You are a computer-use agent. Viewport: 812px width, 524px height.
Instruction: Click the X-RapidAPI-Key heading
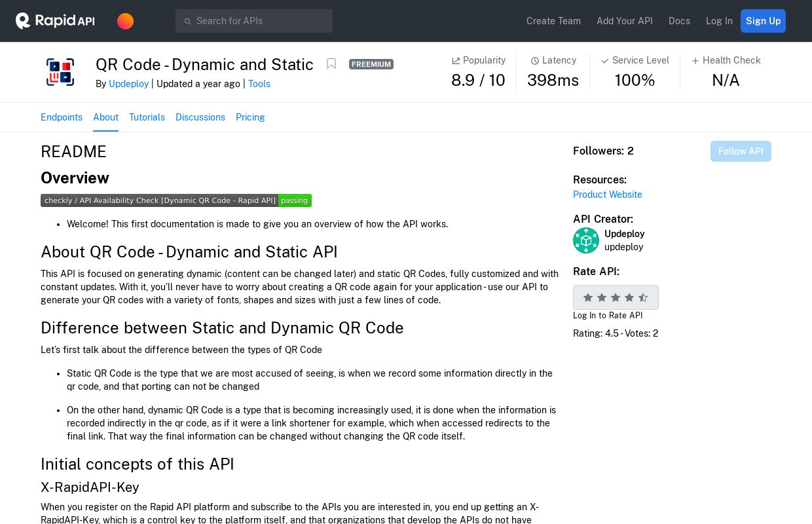coord(90,487)
